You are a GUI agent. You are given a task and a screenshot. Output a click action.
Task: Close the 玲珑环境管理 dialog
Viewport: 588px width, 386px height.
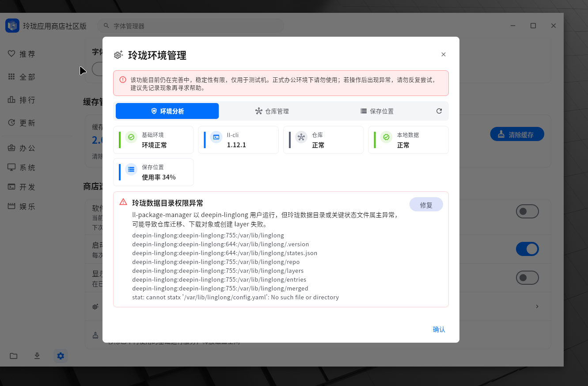[444, 54]
